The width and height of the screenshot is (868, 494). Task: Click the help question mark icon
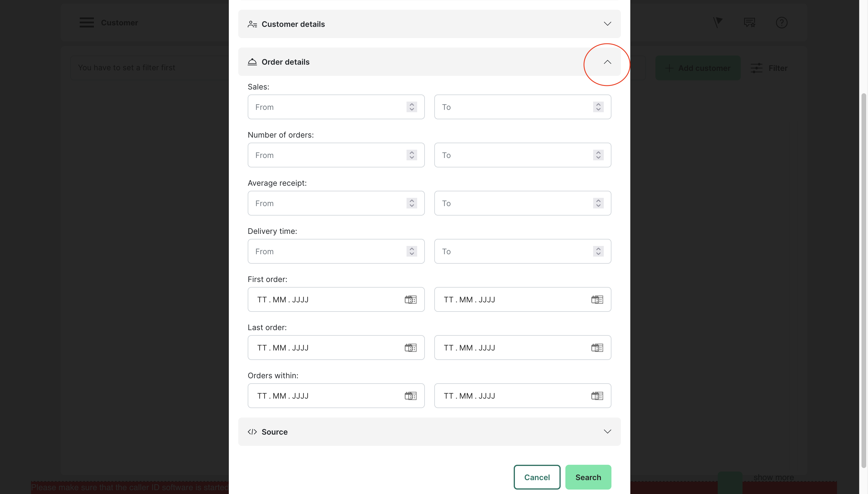click(781, 23)
